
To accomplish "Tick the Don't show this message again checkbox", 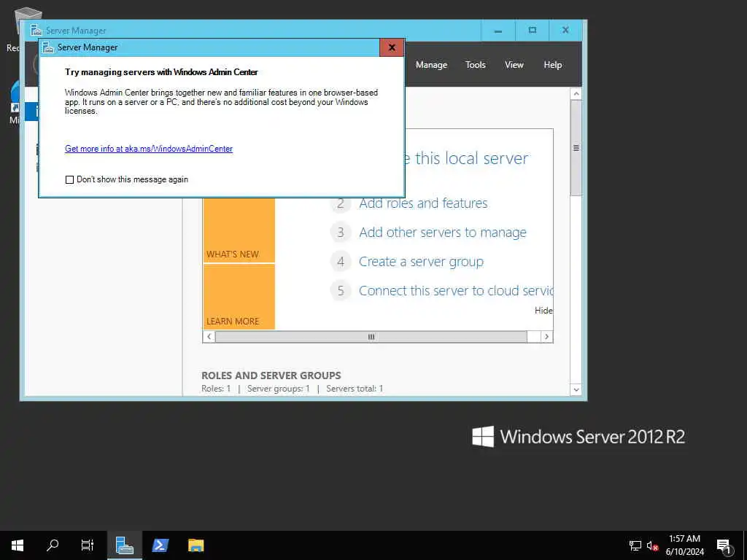I will click(x=69, y=179).
